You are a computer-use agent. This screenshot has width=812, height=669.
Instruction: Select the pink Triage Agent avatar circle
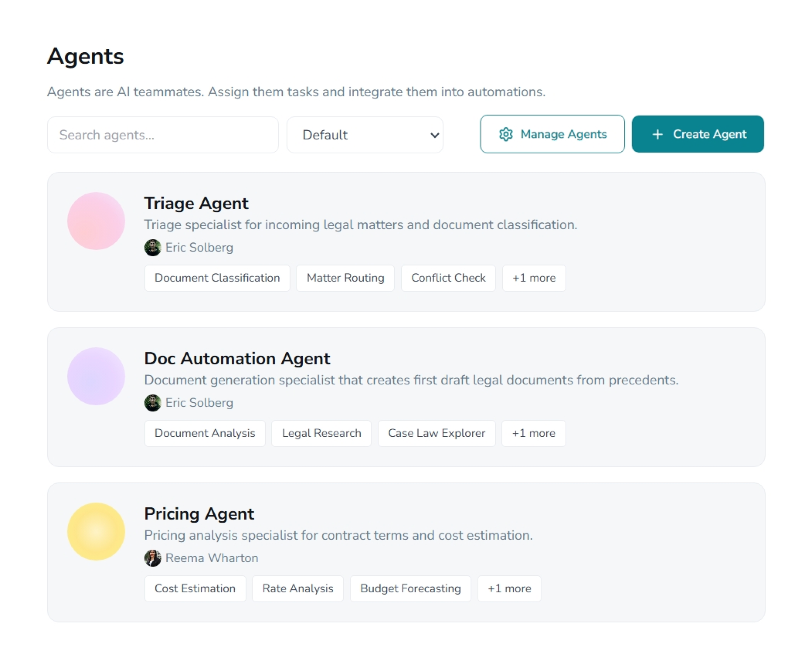[96, 221]
